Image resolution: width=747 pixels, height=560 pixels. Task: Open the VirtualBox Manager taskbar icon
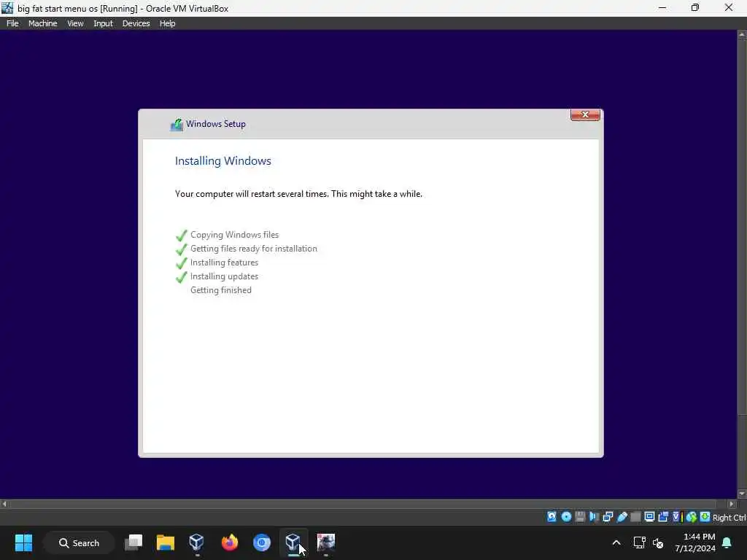(197, 542)
